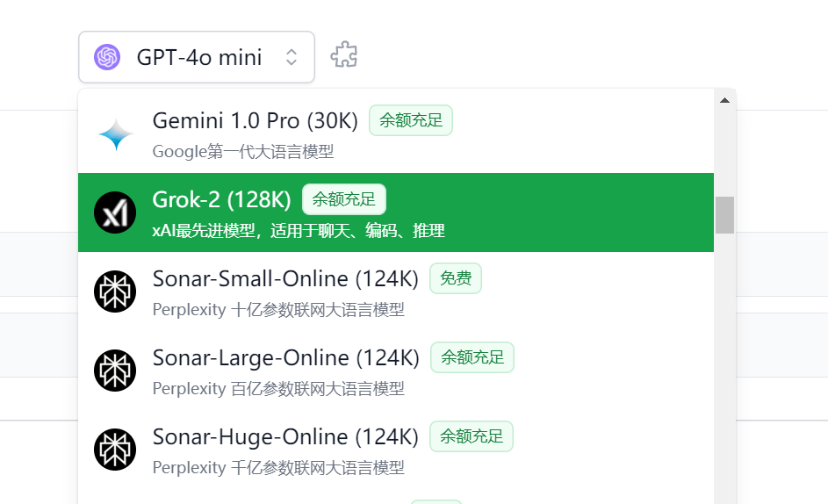Click the Gemini sparkle star icon
Viewport: 828px width, 504px height.
click(x=116, y=133)
